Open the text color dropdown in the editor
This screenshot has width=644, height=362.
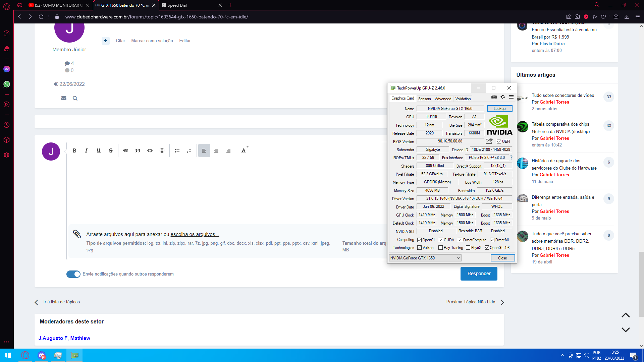(245, 150)
